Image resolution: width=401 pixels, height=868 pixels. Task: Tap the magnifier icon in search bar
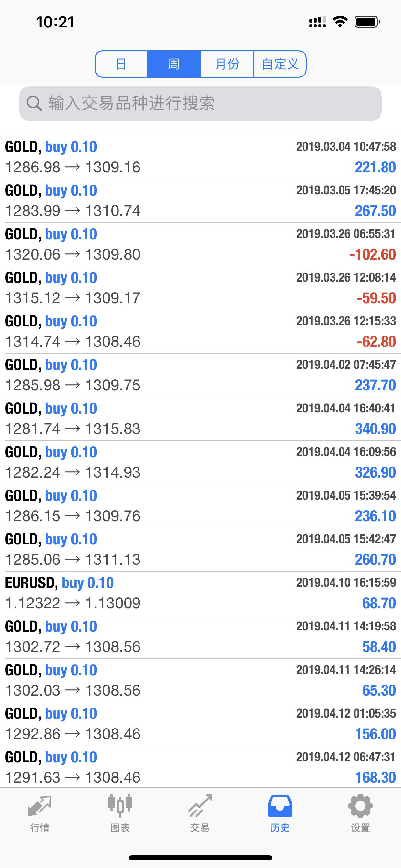pyautogui.click(x=34, y=103)
